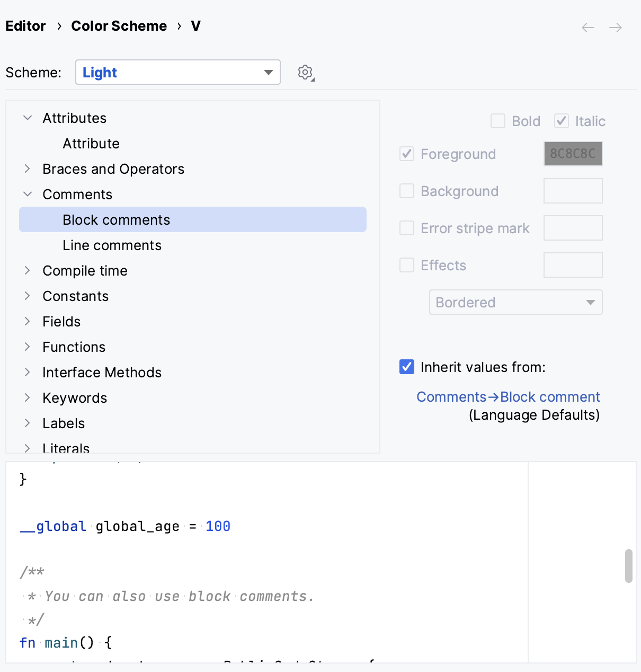This screenshot has width=641, height=672.
Task: Enable the Error stripe mark option
Action: tap(406, 228)
